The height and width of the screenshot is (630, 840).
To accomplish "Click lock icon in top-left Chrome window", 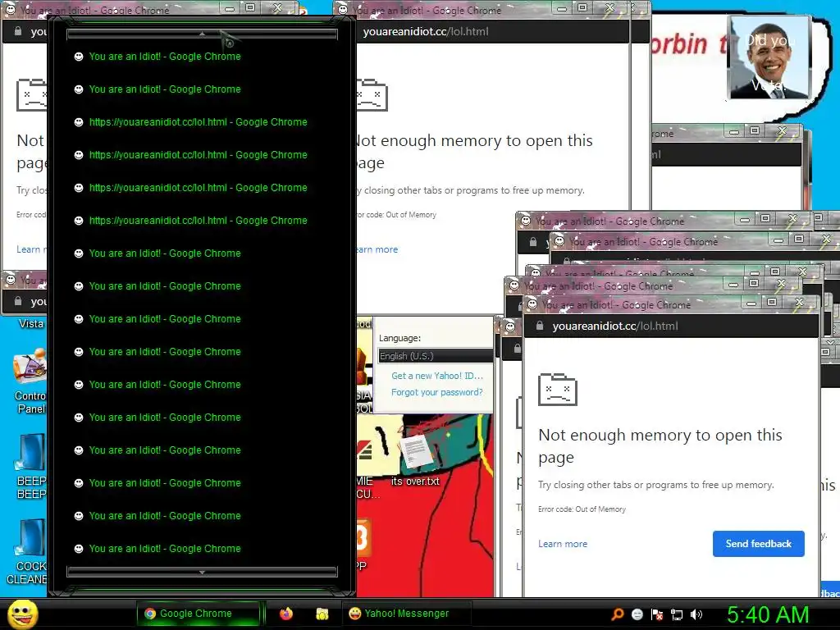I will pos(18,31).
